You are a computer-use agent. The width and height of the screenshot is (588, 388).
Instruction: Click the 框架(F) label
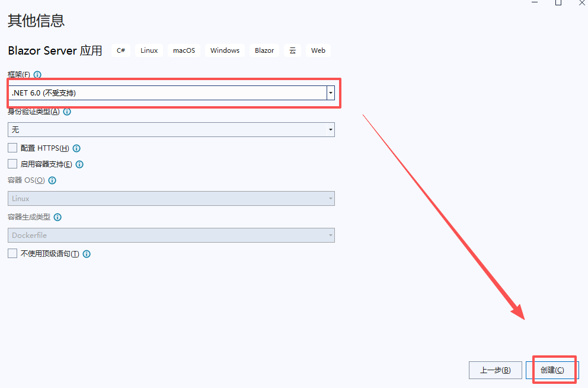19,75
